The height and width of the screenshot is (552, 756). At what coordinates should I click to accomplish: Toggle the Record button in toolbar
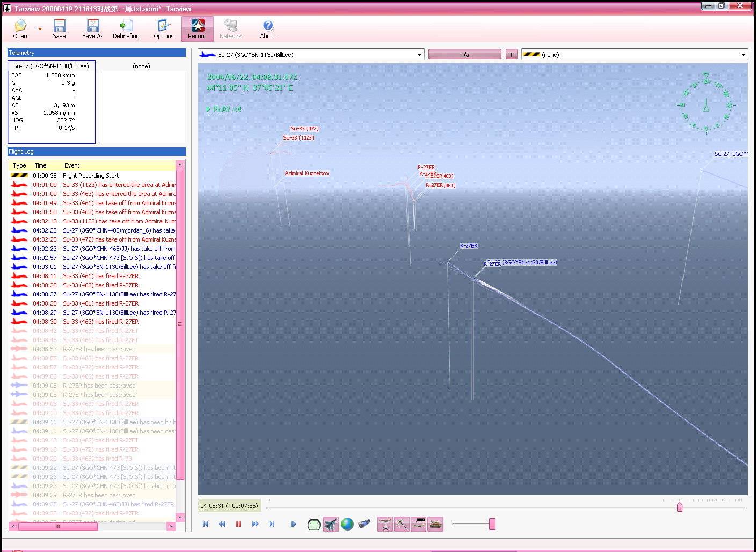[197, 29]
